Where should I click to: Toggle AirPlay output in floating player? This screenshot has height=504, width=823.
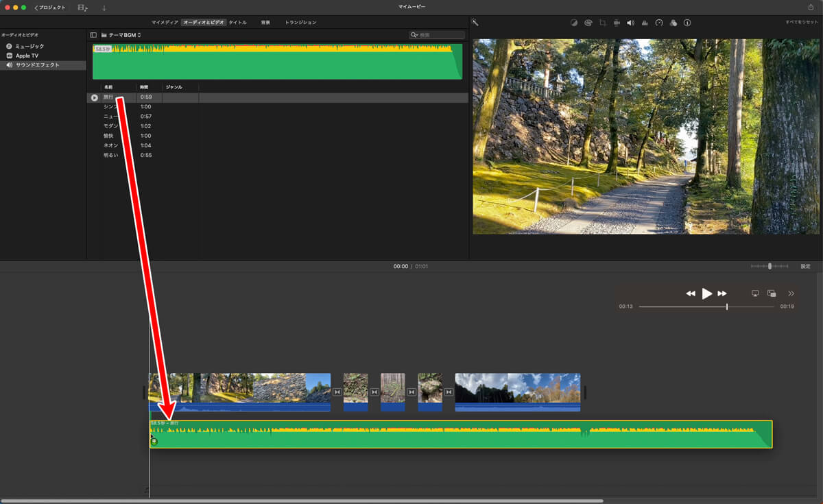click(755, 293)
